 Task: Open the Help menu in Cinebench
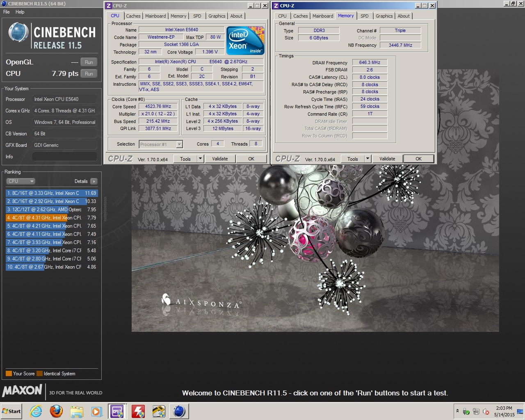coord(20,12)
